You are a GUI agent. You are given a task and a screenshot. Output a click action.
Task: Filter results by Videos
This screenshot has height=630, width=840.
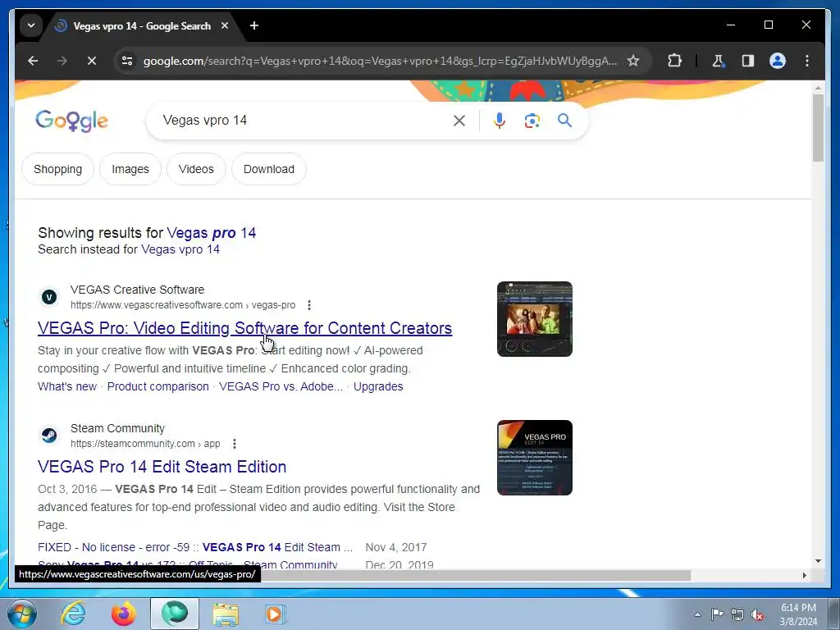click(196, 169)
